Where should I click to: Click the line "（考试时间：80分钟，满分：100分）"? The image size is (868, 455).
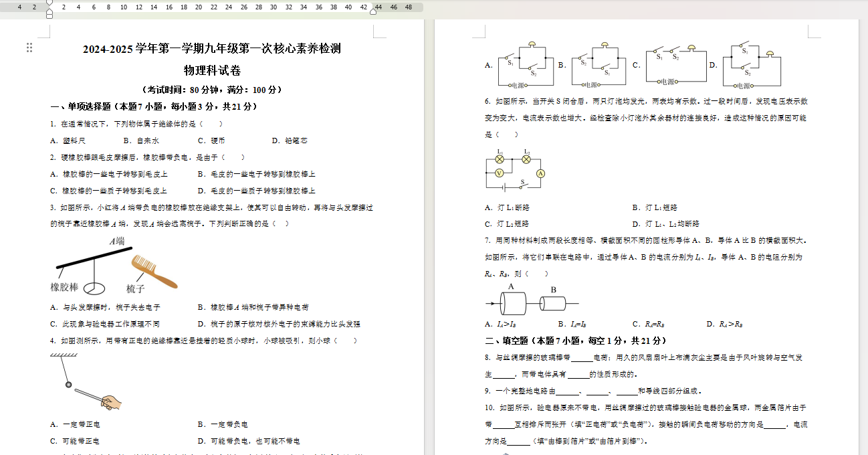(212, 90)
